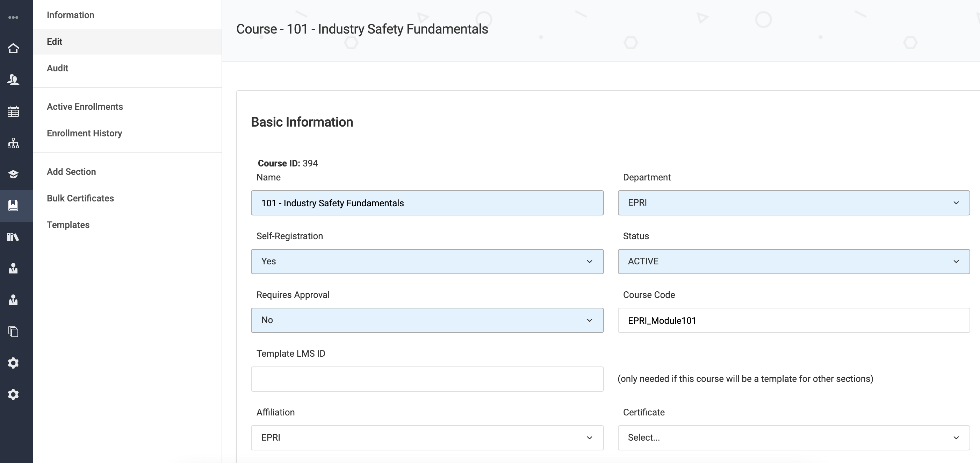
Task: Click the graduation cap icon
Action: point(13,174)
